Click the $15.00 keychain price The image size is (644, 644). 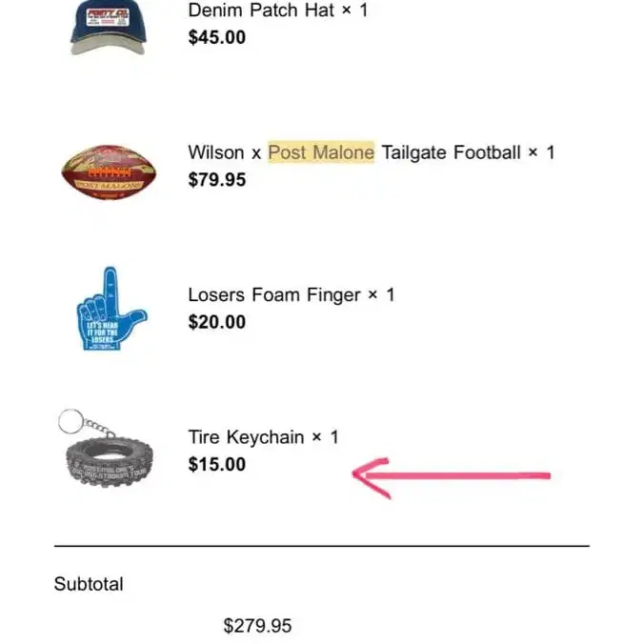(x=217, y=464)
